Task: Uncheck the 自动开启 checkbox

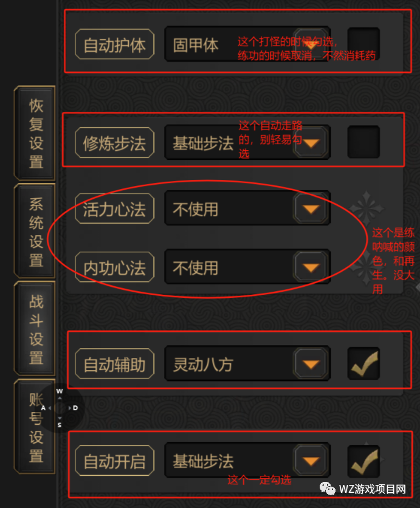Action: click(363, 461)
